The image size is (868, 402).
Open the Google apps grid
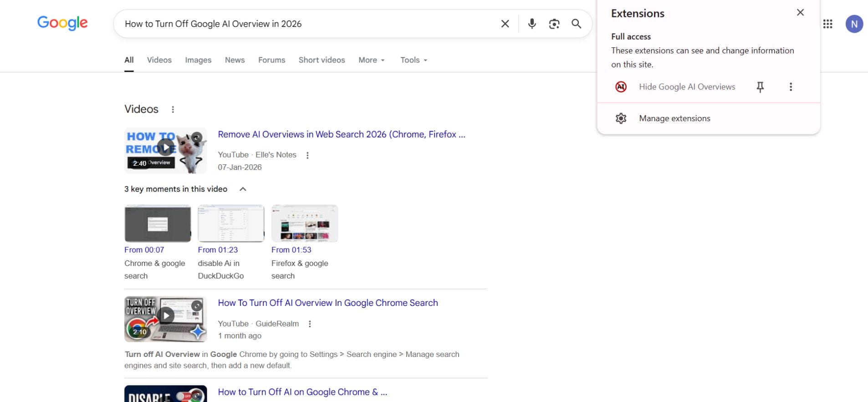click(828, 24)
